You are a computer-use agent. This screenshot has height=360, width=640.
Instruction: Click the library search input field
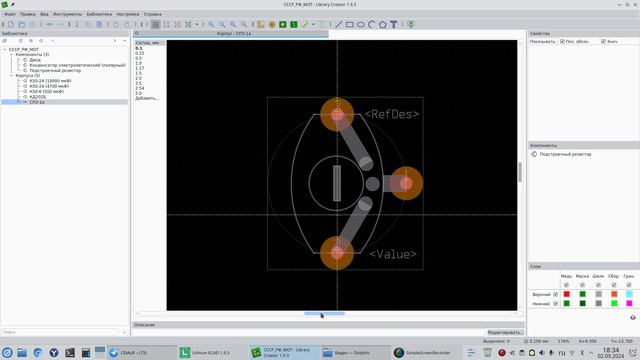tap(60, 332)
